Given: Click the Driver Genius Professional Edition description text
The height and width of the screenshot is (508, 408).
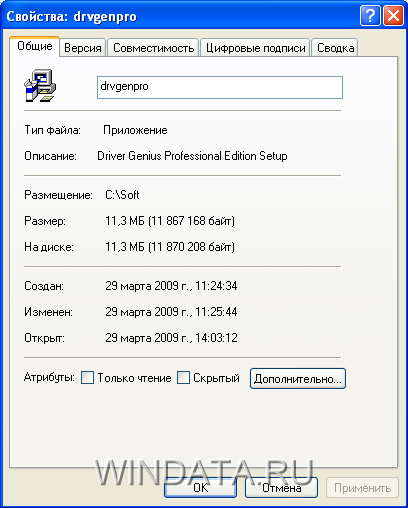Looking at the screenshot, I should coord(192,156).
